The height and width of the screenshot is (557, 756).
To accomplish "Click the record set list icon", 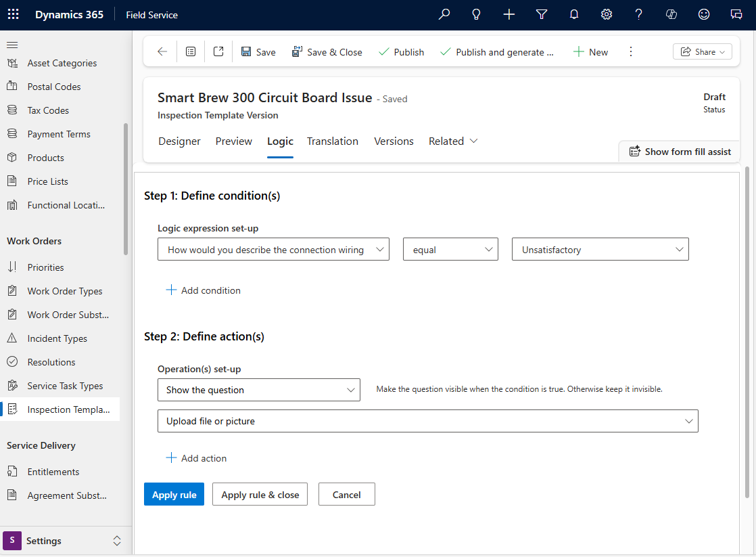I will tap(191, 51).
